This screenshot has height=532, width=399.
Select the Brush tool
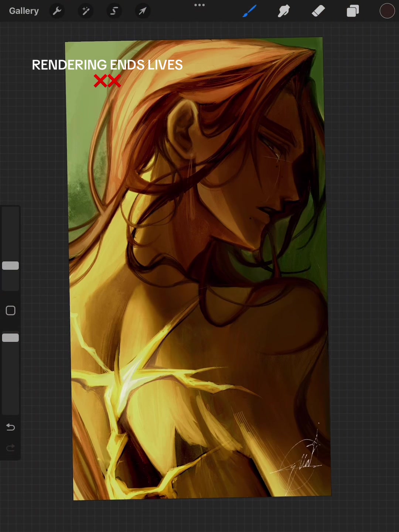click(x=250, y=11)
